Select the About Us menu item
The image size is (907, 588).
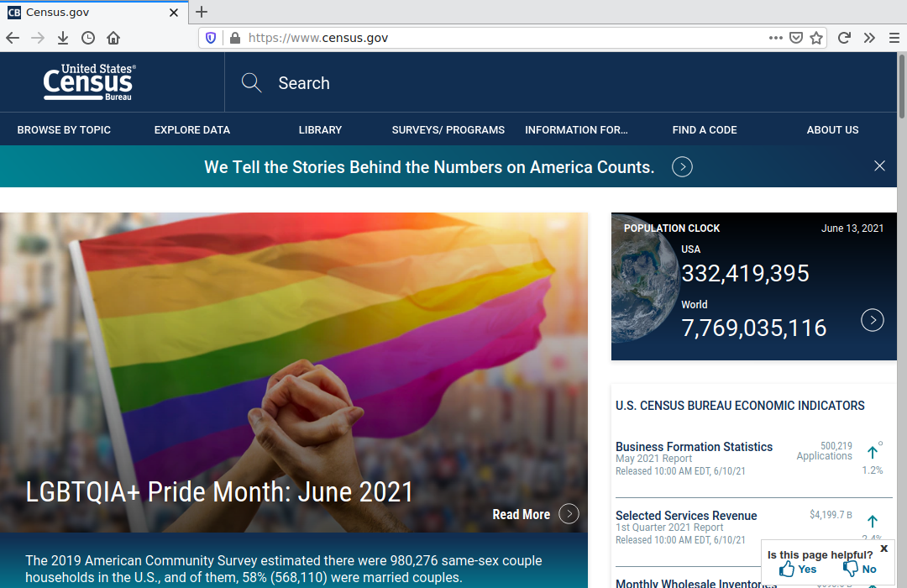click(x=832, y=130)
